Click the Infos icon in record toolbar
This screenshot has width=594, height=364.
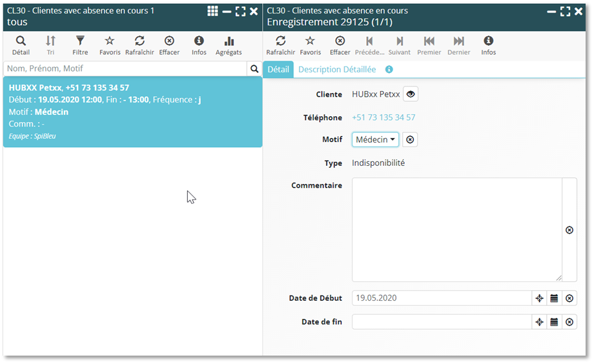click(488, 45)
